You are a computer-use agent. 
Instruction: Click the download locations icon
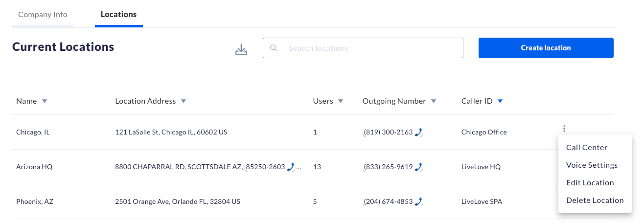(241, 49)
